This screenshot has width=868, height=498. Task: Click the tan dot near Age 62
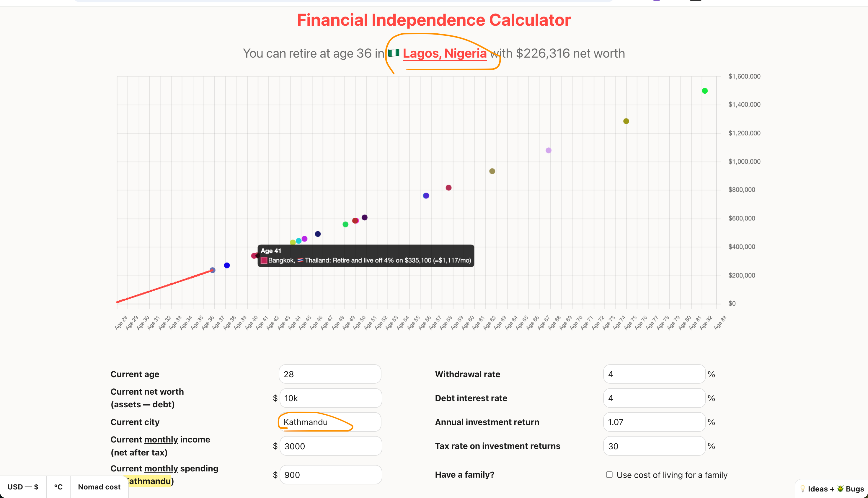pyautogui.click(x=492, y=171)
